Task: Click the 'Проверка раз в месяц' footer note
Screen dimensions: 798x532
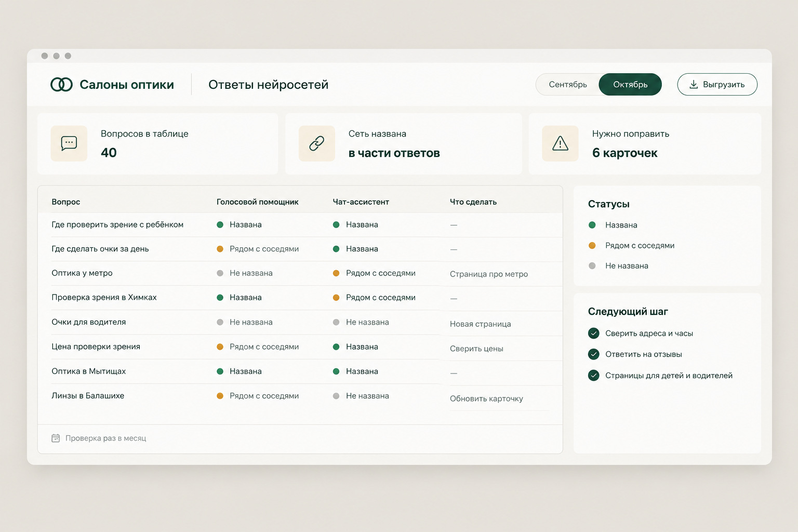Action: point(106,438)
